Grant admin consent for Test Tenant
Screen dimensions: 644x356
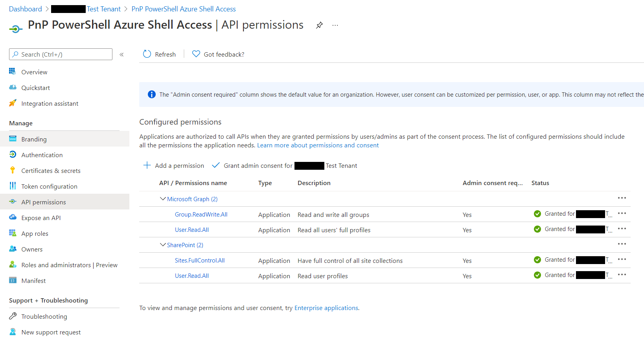(x=284, y=165)
